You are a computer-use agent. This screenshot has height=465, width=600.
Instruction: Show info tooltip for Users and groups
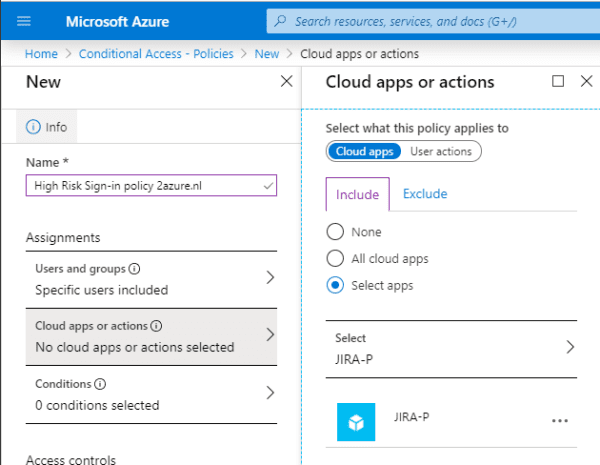tap(134, 269)
